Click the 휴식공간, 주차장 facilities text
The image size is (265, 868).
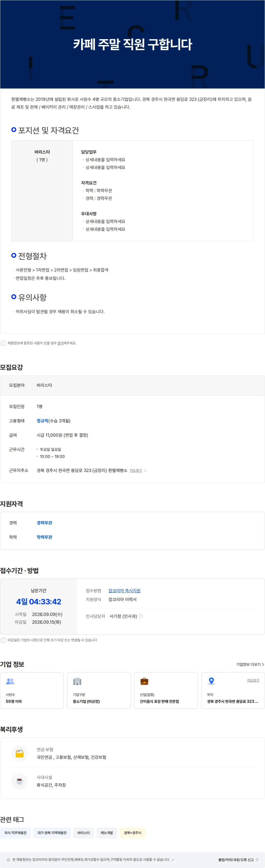point(51,785)
